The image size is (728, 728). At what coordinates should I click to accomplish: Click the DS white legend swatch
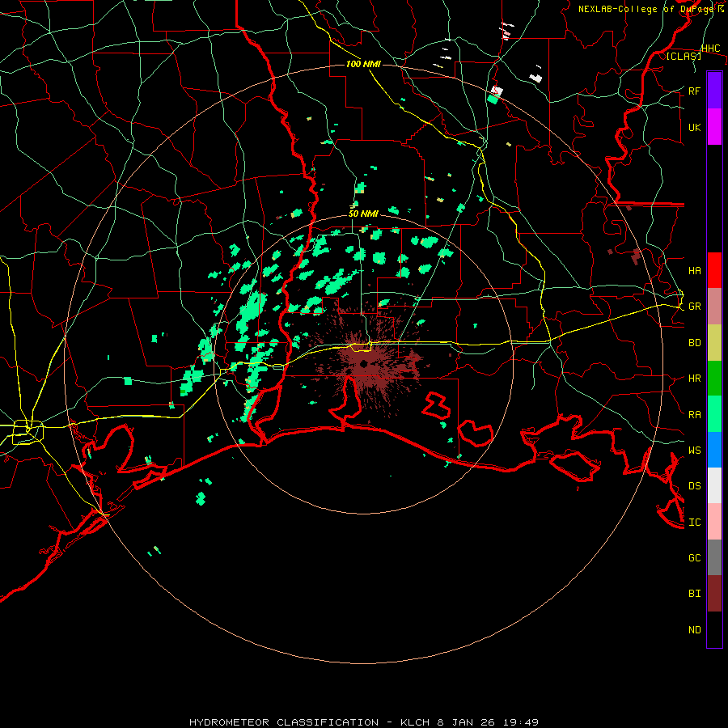pos(714,485)
